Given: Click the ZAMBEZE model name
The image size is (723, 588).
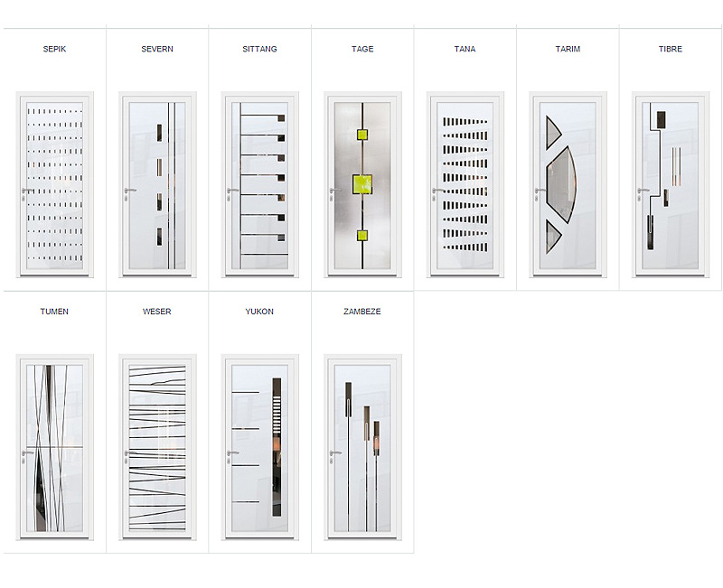Looking at the screenshot, I should (362, 312).
